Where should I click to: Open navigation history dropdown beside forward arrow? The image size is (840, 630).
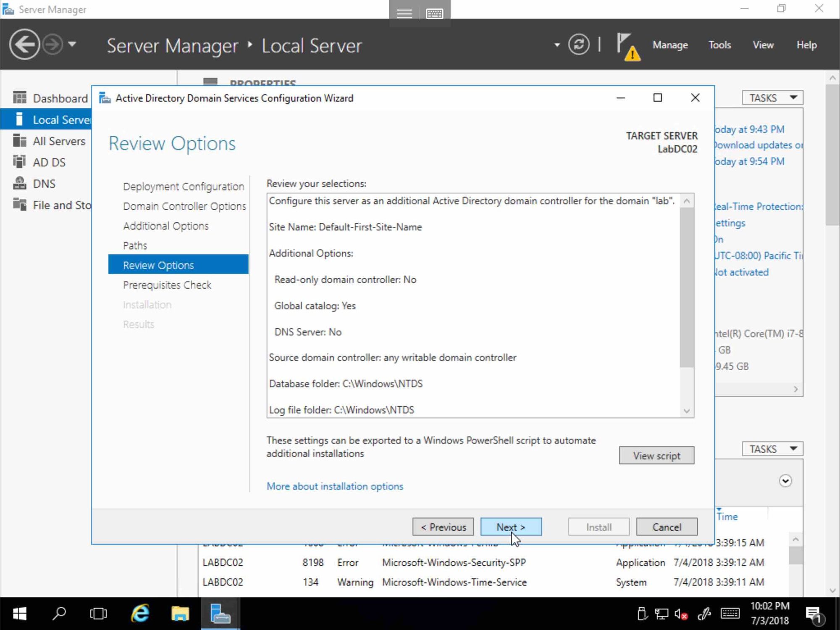point(72,44)
